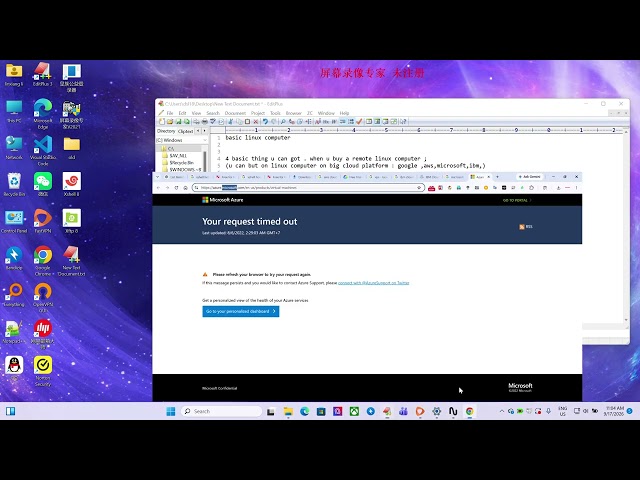This screenshot has height=480, width=640.
Task: Open the Search menu in EditPlus
Action: (213, 113)
